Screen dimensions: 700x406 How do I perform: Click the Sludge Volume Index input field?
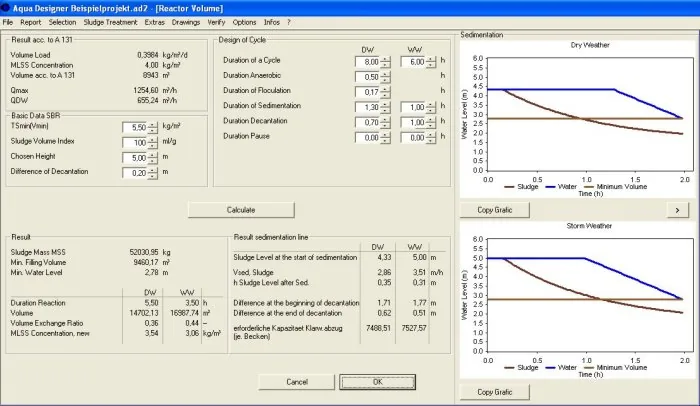(x=134, y=142)
